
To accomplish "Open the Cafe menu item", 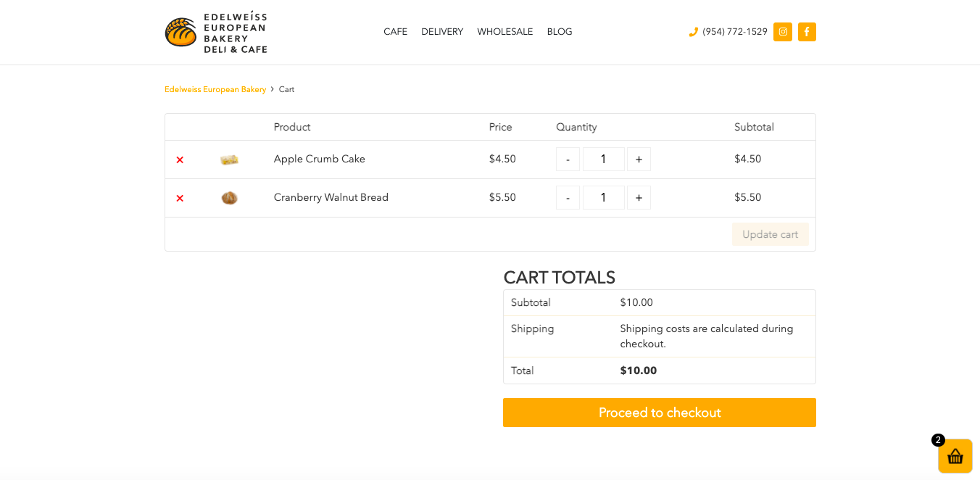I will pyautogui.click(x=395, y=32).
